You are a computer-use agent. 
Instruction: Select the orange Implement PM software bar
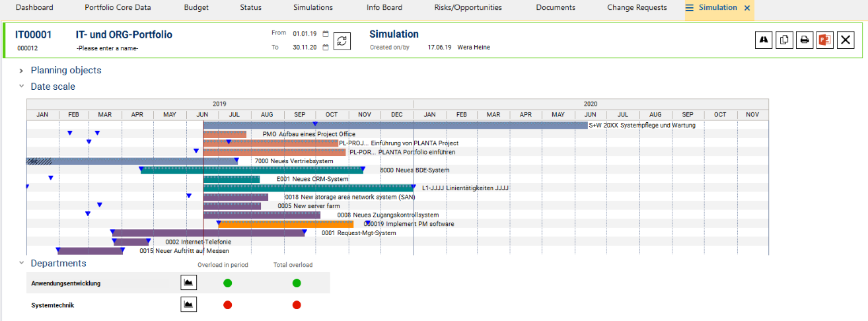285,224
